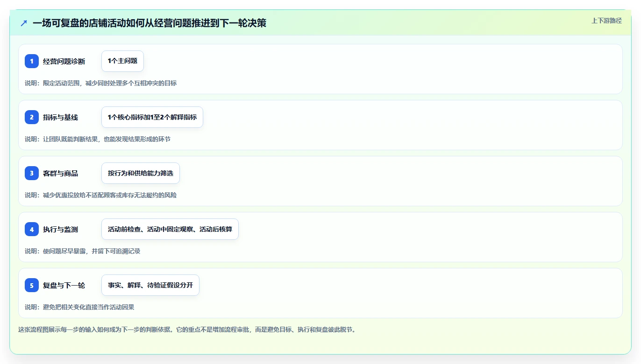Click the 事实、解释、待验证假设分开 chip
Viewport: 641px width, 364px height.
pos(150,285)
